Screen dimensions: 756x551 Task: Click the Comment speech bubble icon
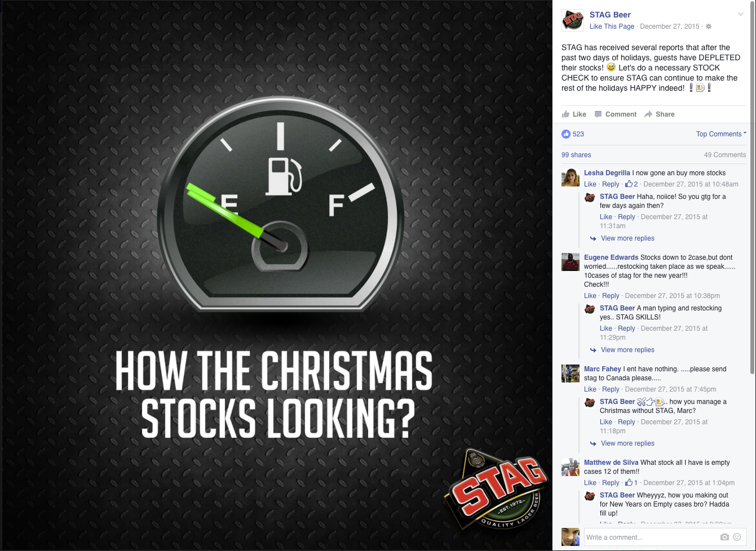598,114
